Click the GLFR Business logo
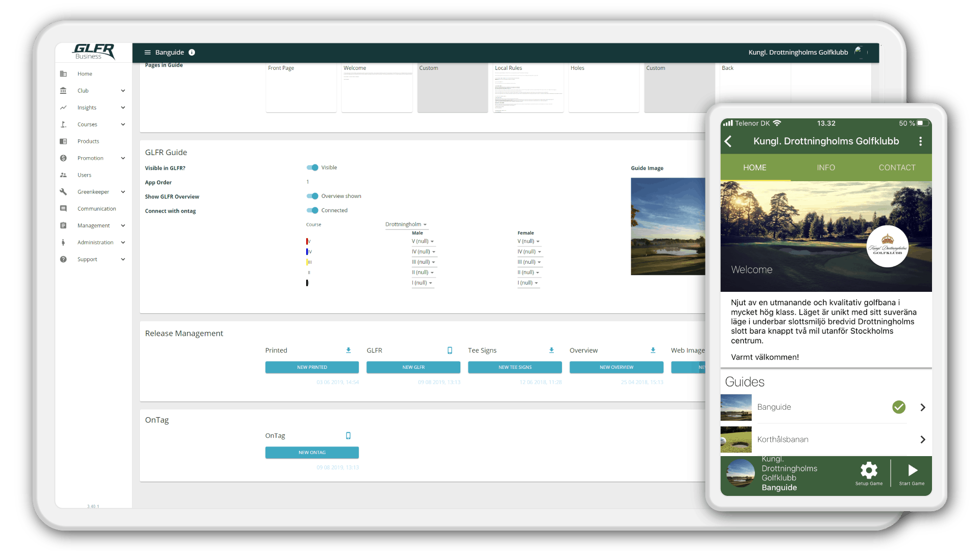Screen dimensions: 980x551 (x=94, y=52)
